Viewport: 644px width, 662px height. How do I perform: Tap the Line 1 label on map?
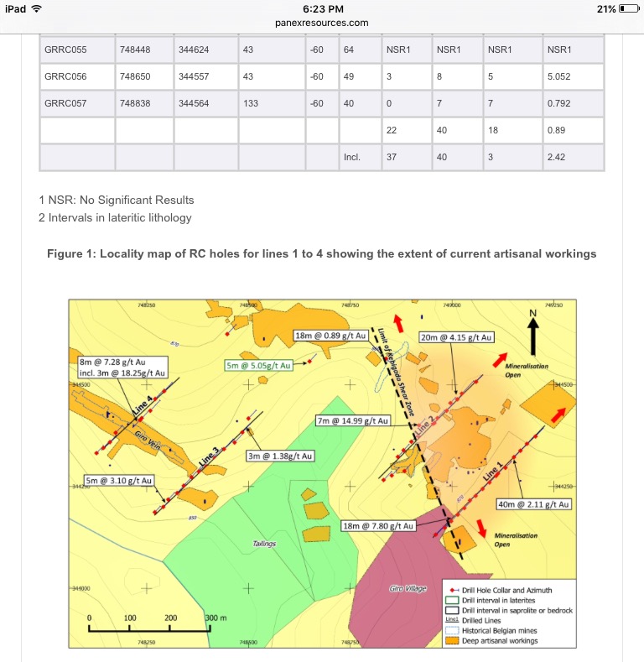(x=492, y=472)
